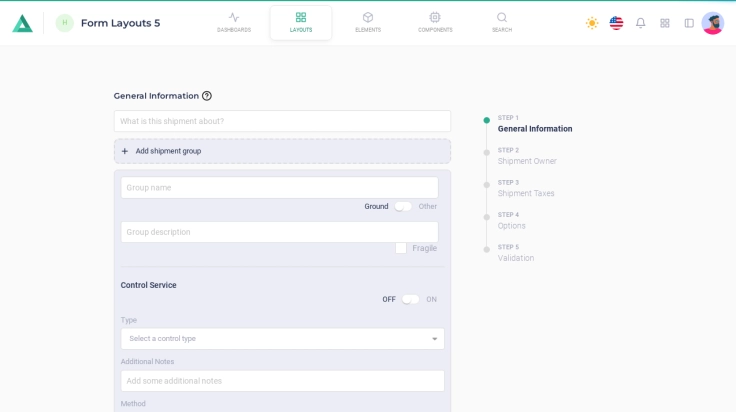Open the notifications bell
This screenshot has height=412, width=736.
641,23
